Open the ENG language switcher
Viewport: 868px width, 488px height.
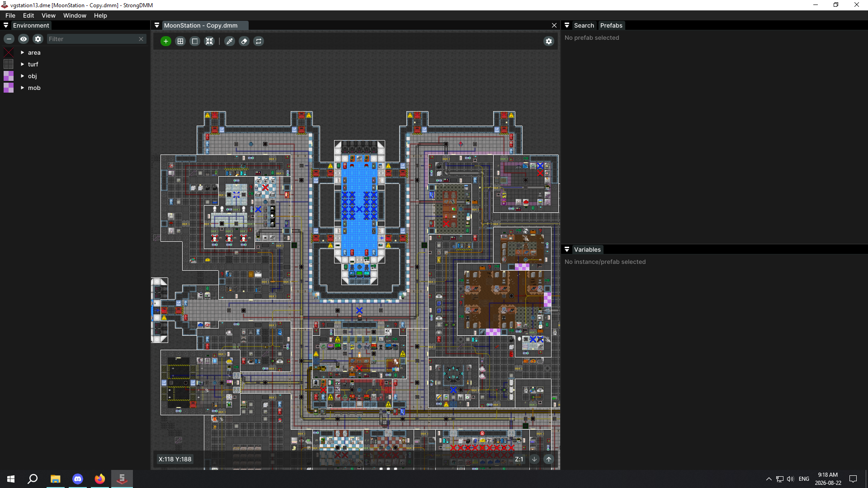click(x=804, y=479)
